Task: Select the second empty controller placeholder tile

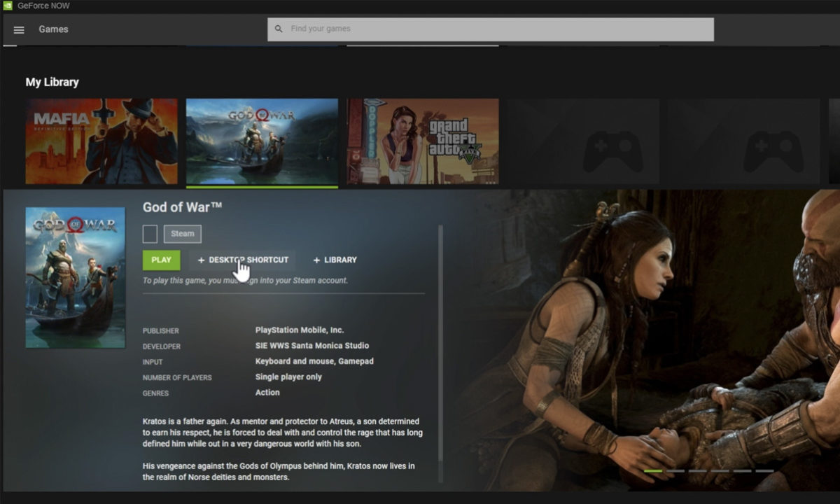Action: click(x=743, y=141)
